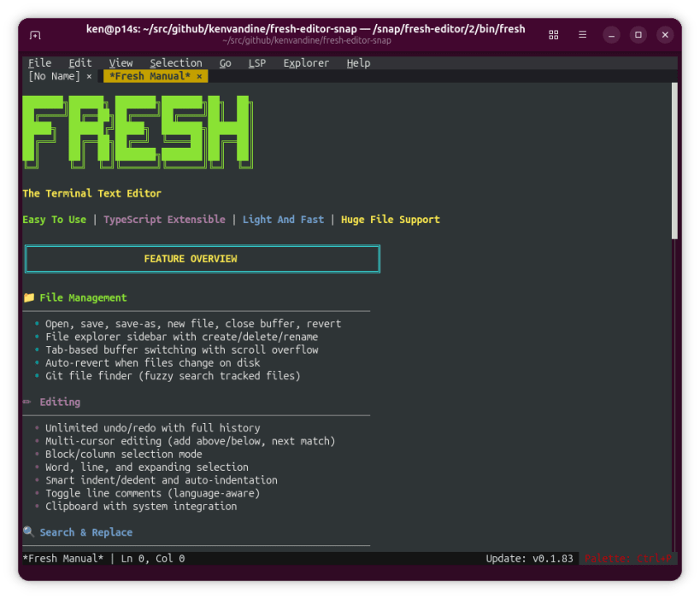Click "Tab-based buffer switching with scroll overflow"

pyautogui.click(x=182, y=349)
